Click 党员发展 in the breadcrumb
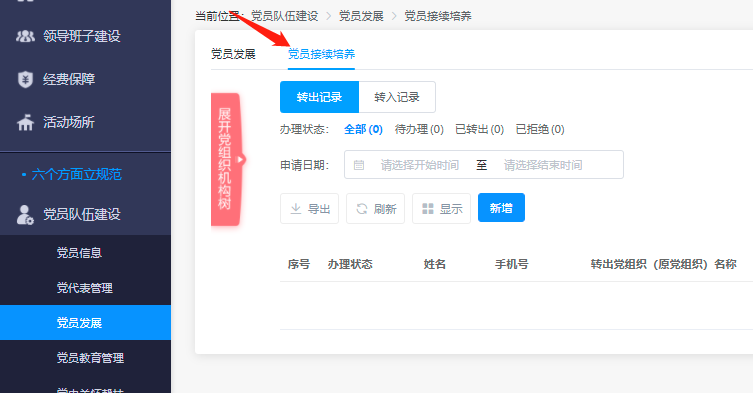This screenshot has height=393, width=753. pyautogui.click(x=361, y=16)
